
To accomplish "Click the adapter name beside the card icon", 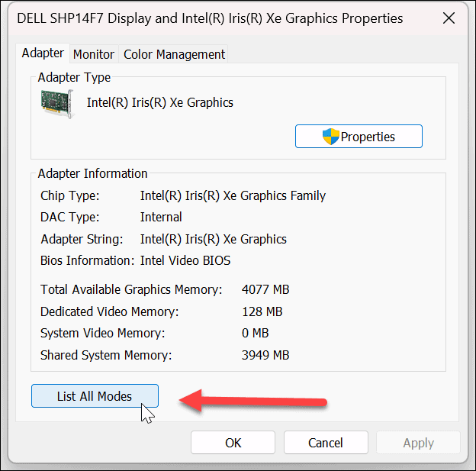I will (160, 102).
